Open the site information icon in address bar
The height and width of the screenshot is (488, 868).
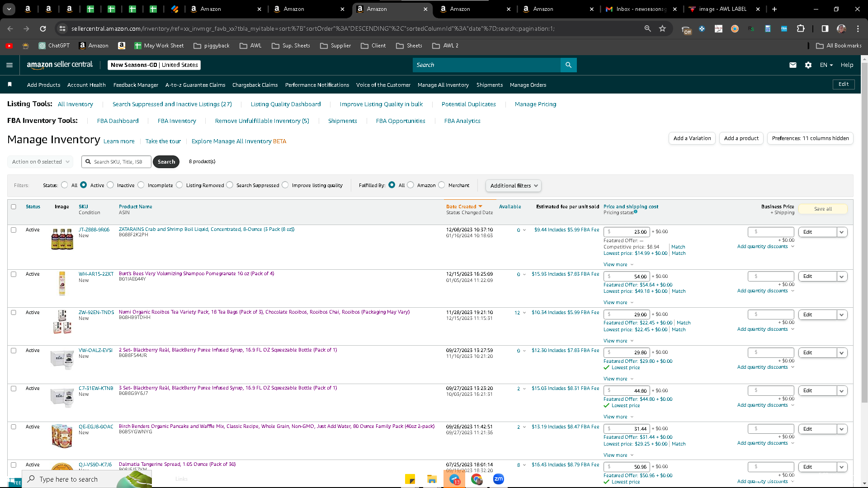click(62, 28)
